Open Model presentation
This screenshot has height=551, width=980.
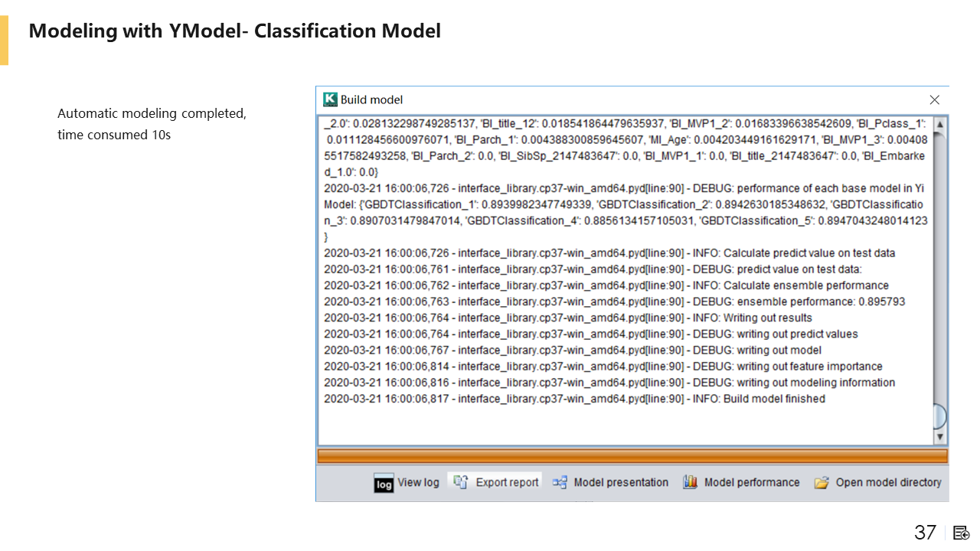[610, 483]
